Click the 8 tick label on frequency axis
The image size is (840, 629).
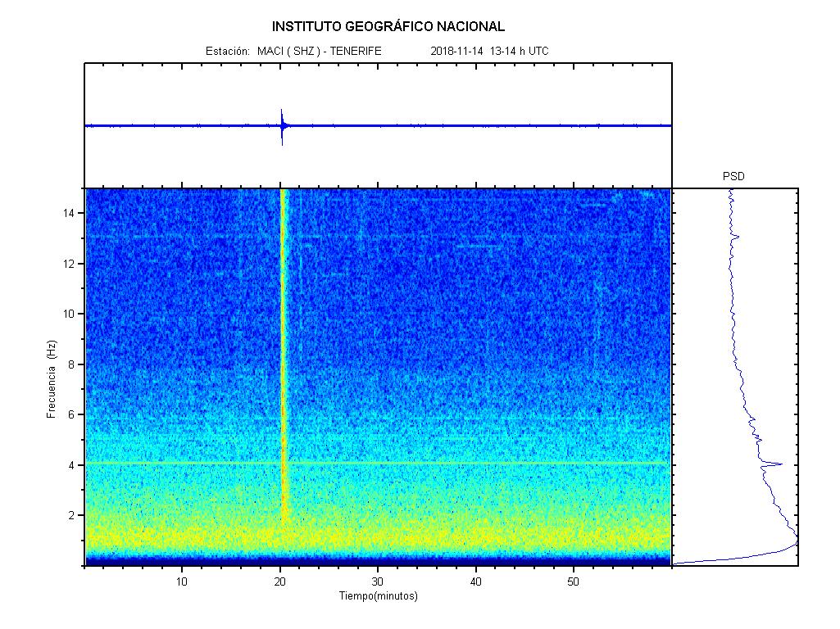click(x=73, y=364)
